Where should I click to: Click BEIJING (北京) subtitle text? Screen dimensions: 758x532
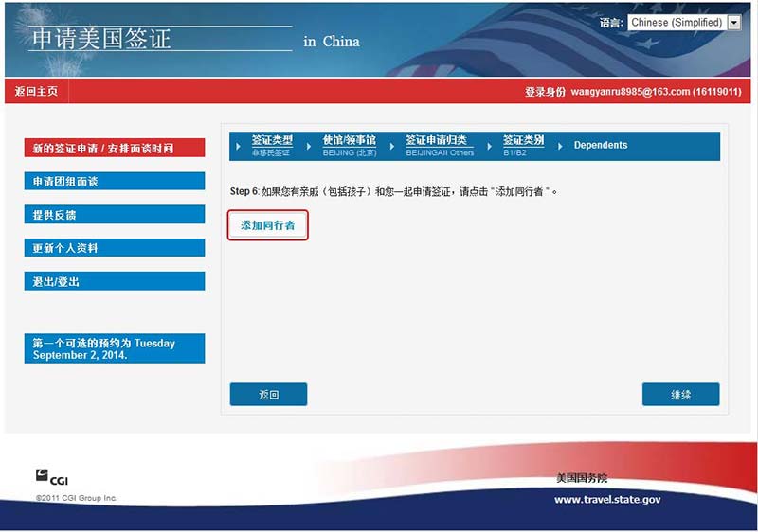(x=350, y=153)
